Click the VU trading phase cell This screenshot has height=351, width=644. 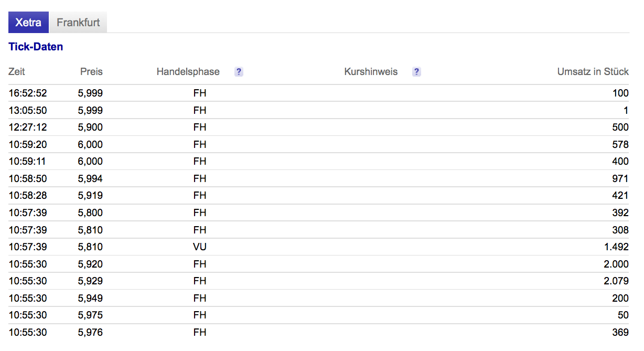199,247
